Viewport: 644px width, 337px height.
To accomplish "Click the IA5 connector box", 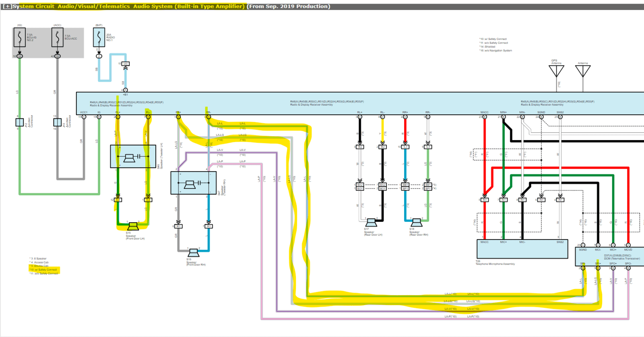I will click(x=126, y=64).
